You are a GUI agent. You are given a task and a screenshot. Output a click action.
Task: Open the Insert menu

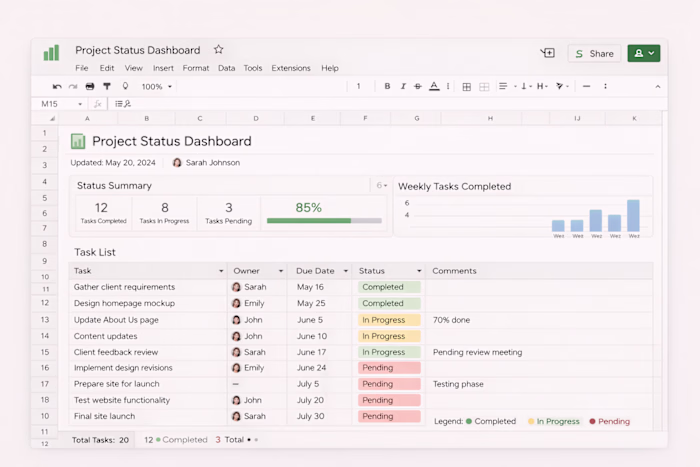[x=163, y=68]
